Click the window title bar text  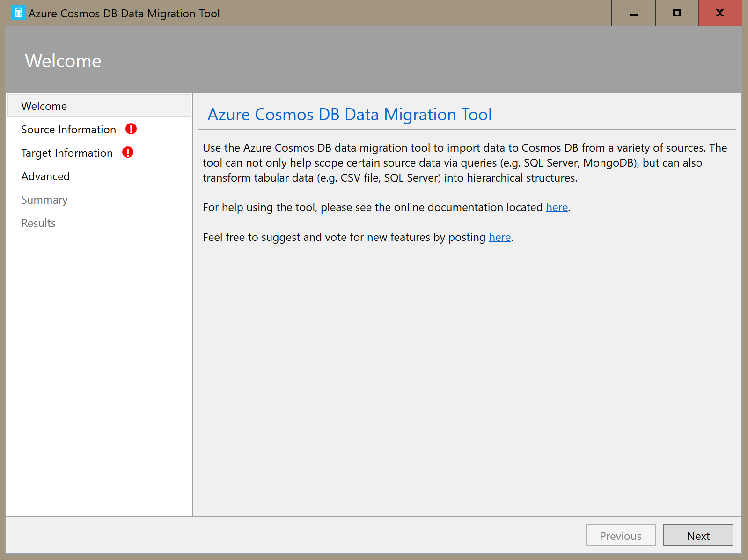pyautogui.click(x=124, y=14)
